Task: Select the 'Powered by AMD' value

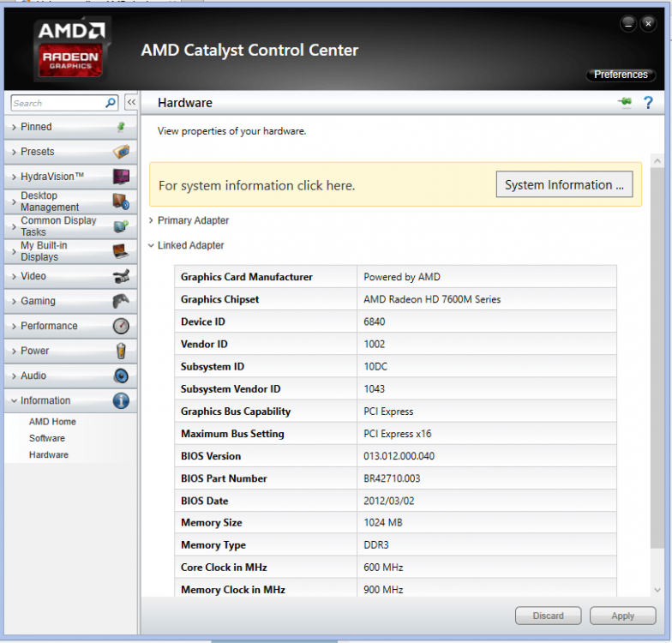Action: 401,277
